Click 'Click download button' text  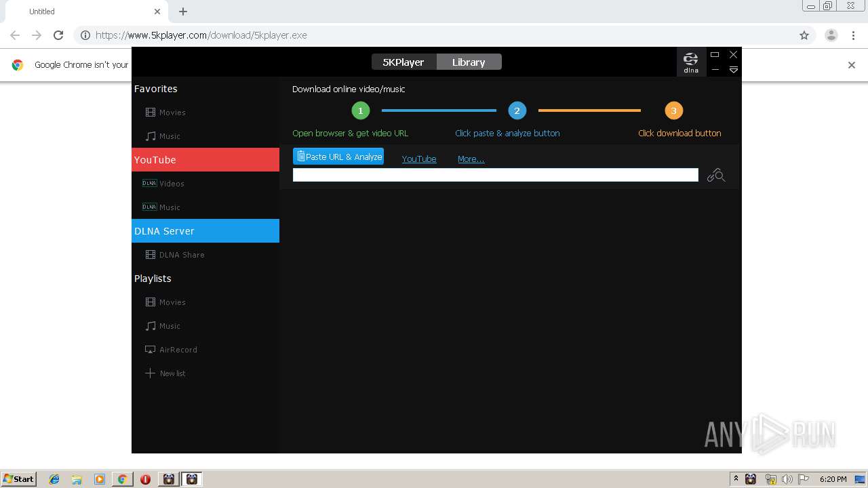click(x=679, y=134)
